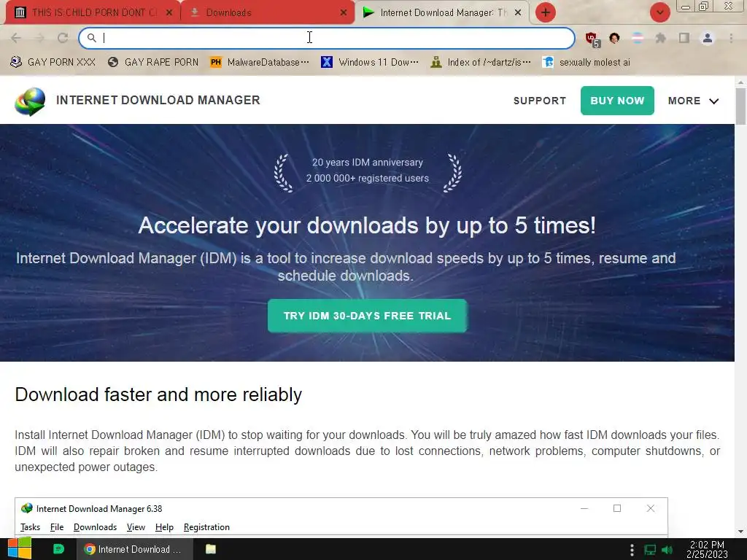Click the "20 years IDM anniversary" text

pyautogui.click(x=368, y=163)
